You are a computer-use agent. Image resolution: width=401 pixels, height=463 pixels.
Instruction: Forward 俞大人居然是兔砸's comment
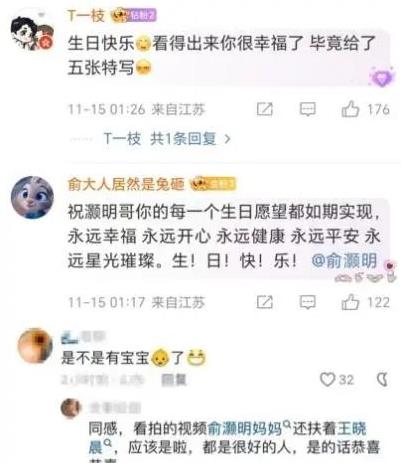(265, 302)
